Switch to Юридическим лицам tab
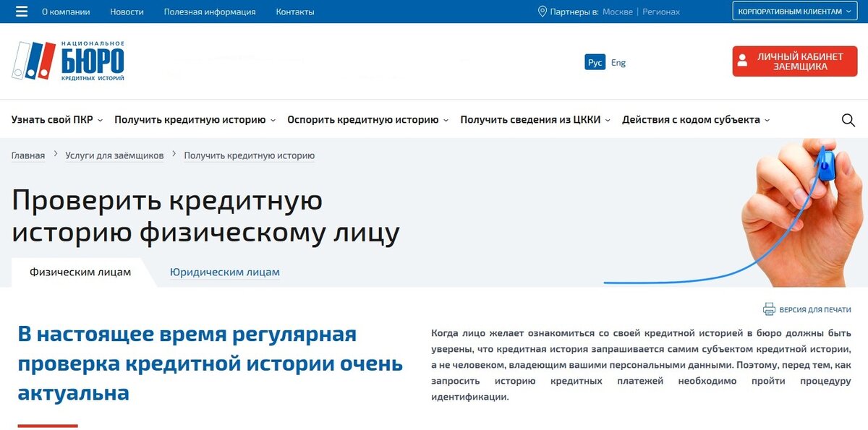Viewport: 868px width, 430px height. [x=225, y=272]
